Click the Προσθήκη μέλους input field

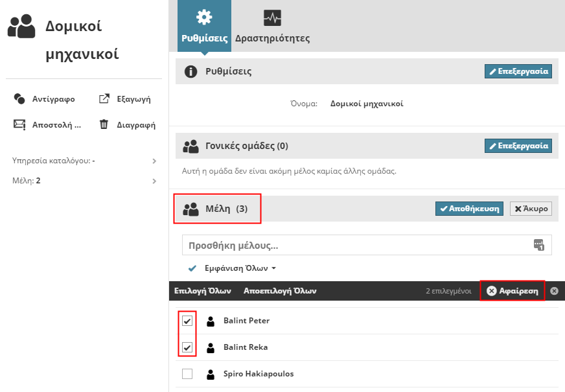[x=356, y=246]
